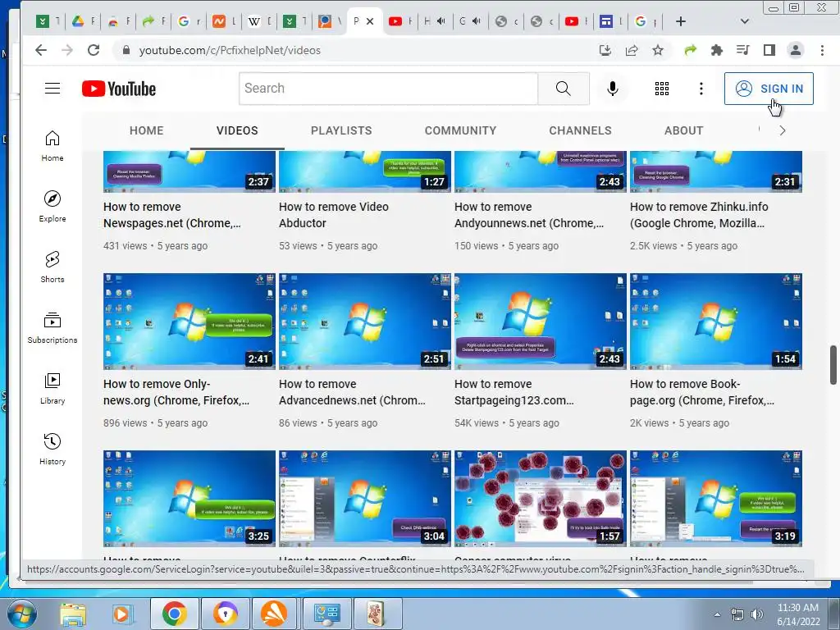
Task: Open video How to remove Newspages.net
Action: [x=172, y=215]
